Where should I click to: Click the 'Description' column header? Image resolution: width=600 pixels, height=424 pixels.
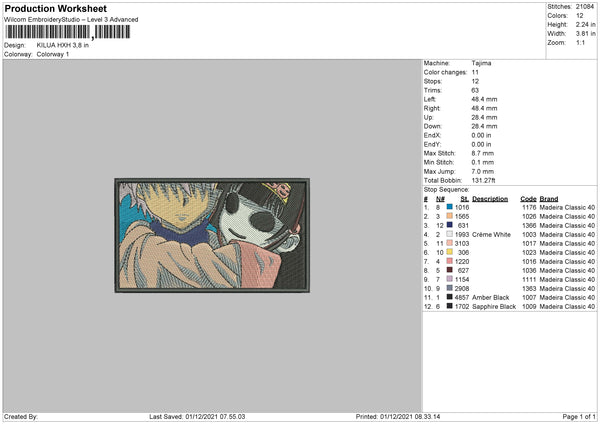click(490, 199)
